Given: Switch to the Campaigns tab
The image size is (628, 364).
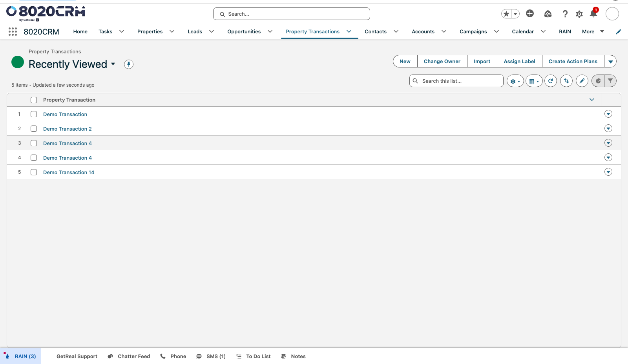Looking at the screenshot, I should [x=473, y=32].
